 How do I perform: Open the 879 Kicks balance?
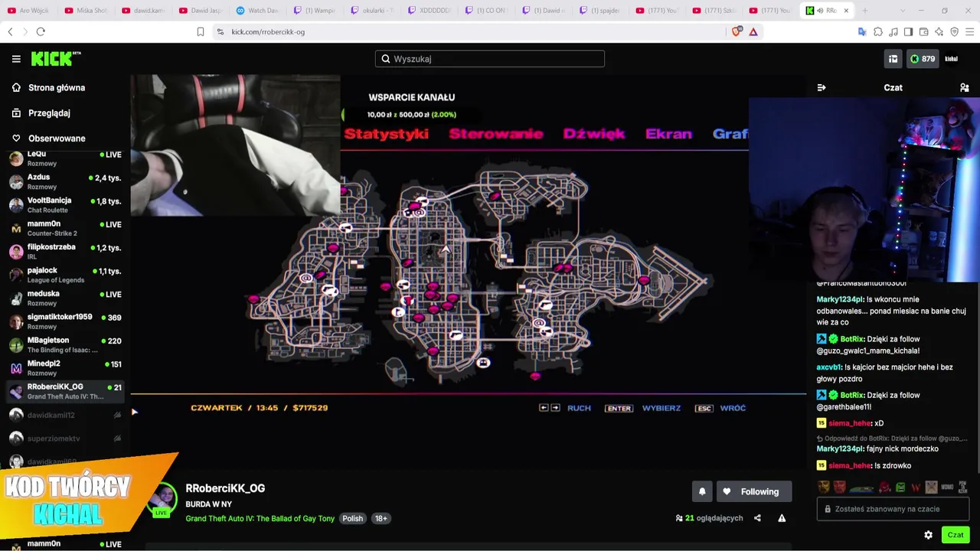pyautogui.click(x=923, y=59)
